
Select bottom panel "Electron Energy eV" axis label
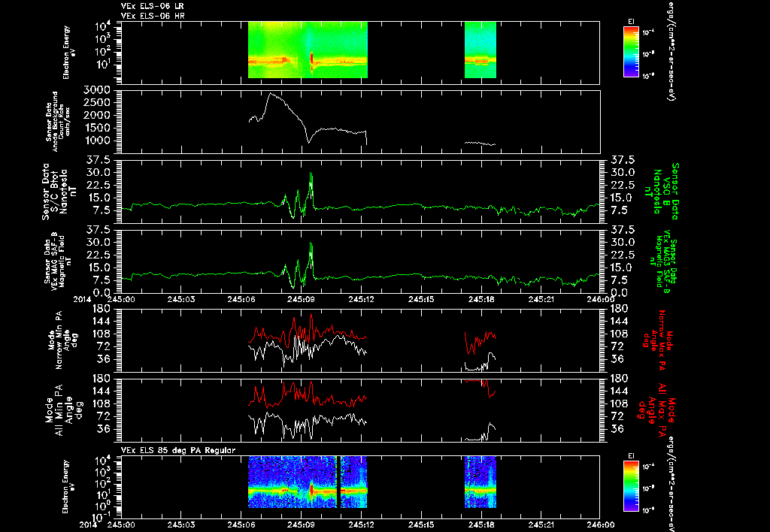(69, 486)
